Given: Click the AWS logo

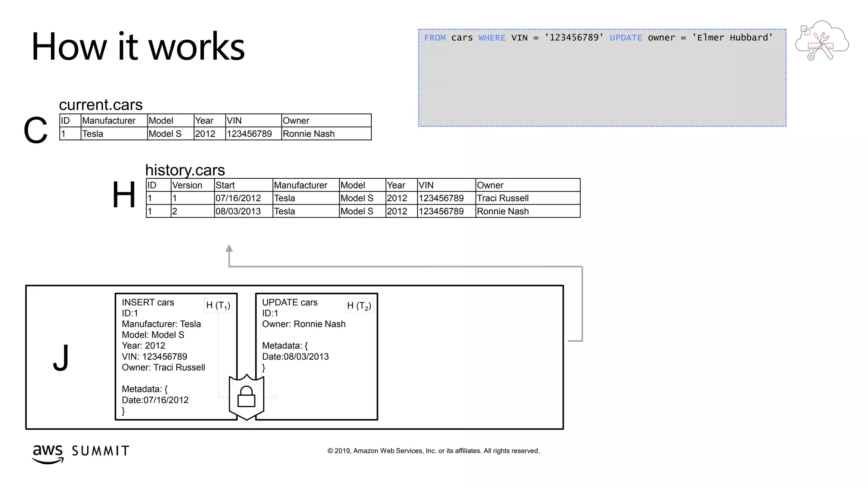Looking at the screenshot, I should (x=48, y=454).
